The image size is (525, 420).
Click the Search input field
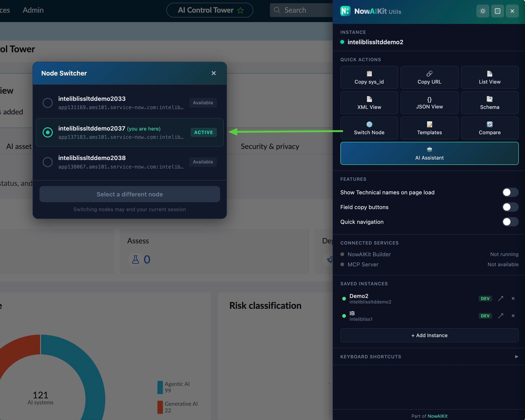(301, 10)
